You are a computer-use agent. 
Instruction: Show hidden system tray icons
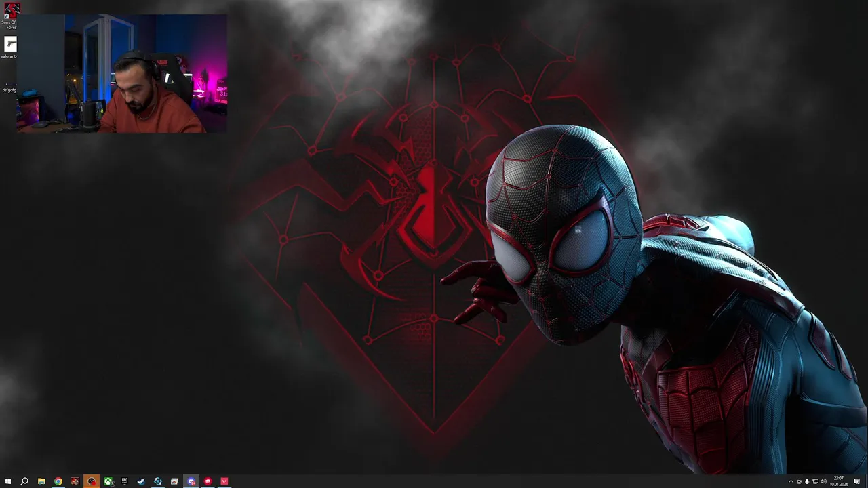pos(791,481)
